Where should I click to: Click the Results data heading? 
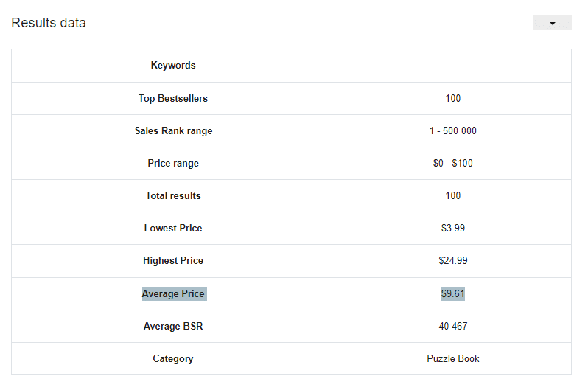click(49, 23)
